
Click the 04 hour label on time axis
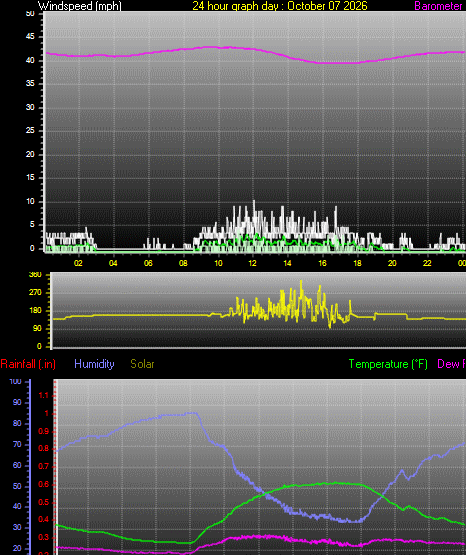coord(113,263)
